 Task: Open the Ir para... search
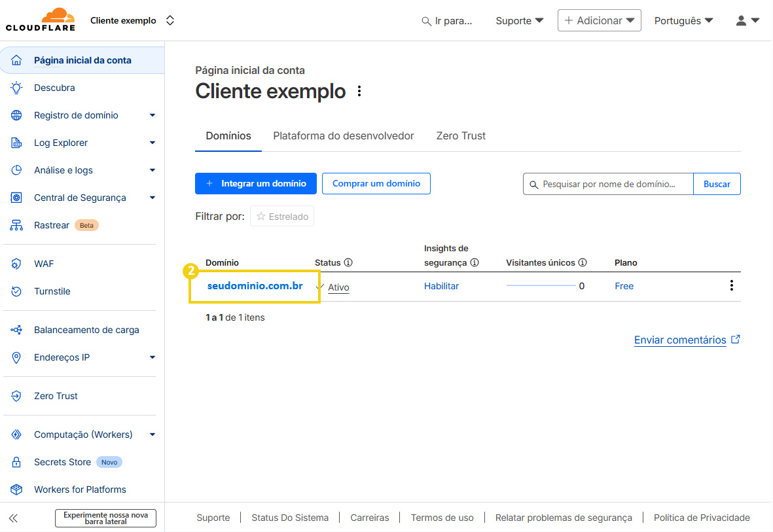point(448,20)
